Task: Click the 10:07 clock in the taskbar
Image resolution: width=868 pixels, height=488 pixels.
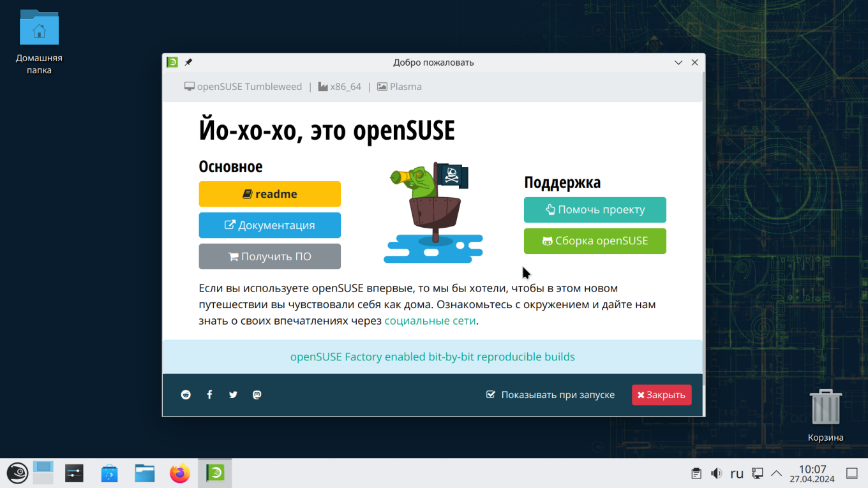Action: (x=812, y=473)
